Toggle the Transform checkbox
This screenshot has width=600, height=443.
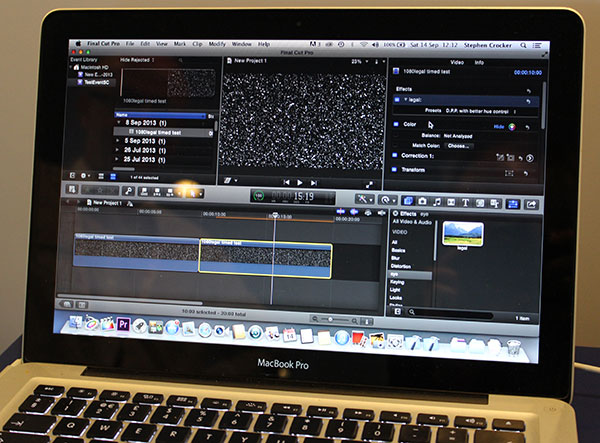pos(395,169)
